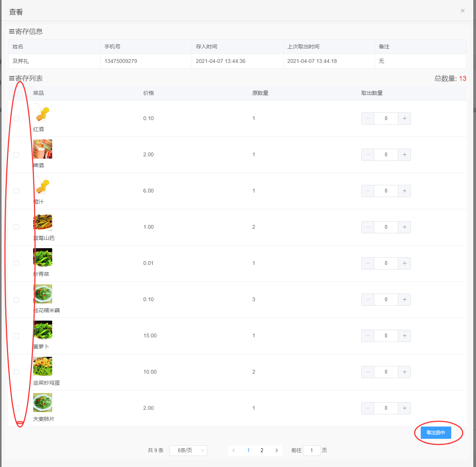Open the 酱萝卜 dish thumbnail

(43, 330)
